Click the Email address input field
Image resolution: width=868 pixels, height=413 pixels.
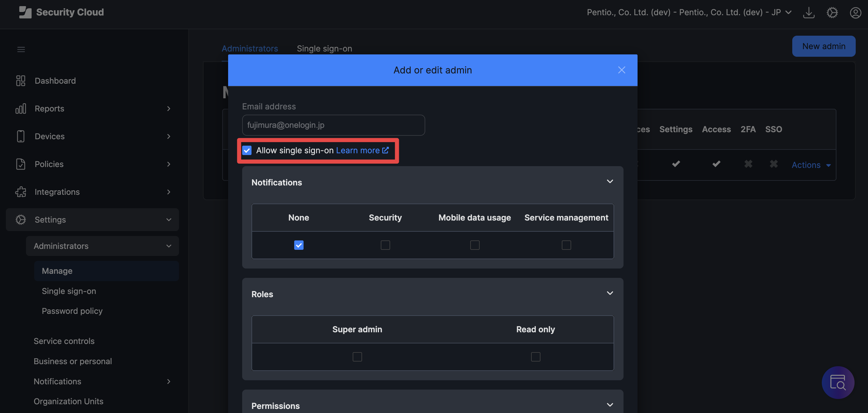click(x=333, y=125)
